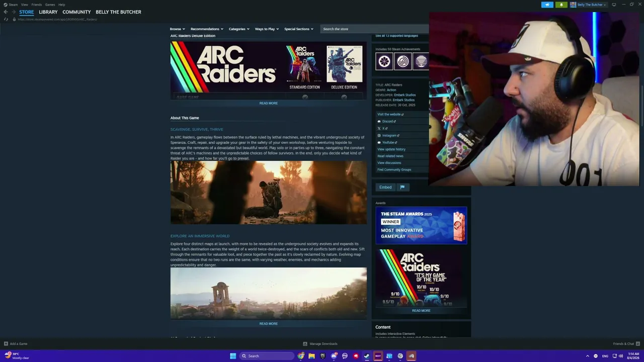Show hidden system tray icons
Screen dimensions: 644x362
587,356
